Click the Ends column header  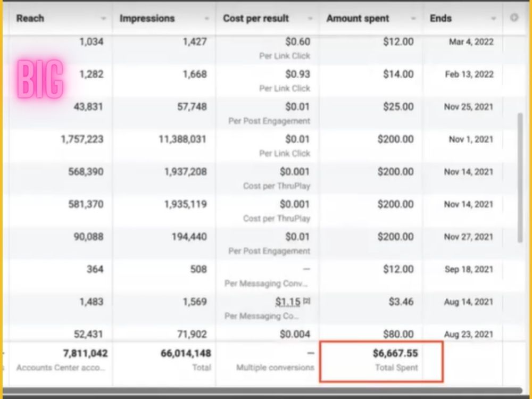[440, 18]
